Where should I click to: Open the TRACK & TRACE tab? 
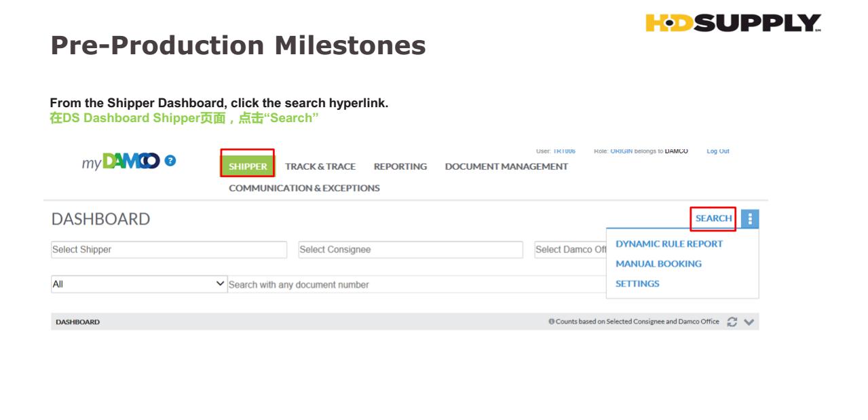[320, 166]
